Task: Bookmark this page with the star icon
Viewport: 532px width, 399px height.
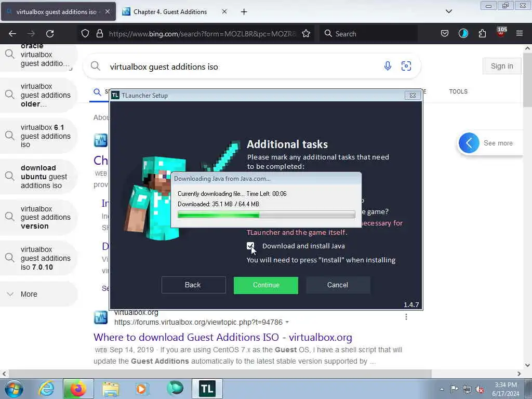Action: 306,33
